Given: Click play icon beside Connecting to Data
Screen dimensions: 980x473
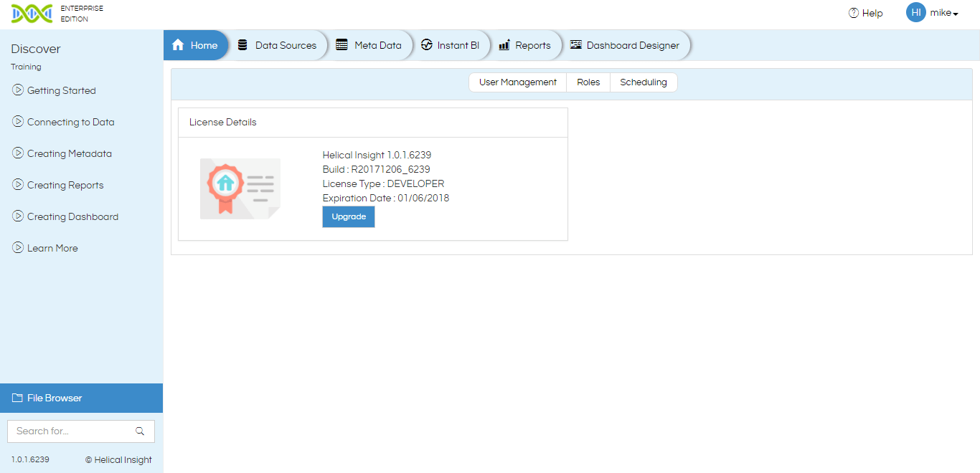Looking at the screenshot, I should coord(18,122).
